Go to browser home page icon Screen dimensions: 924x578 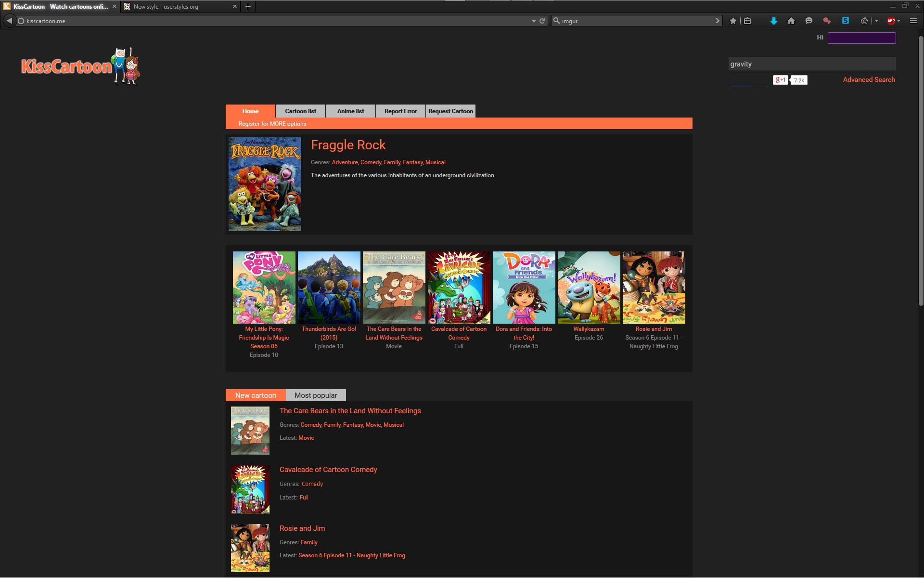pos(792,21)
